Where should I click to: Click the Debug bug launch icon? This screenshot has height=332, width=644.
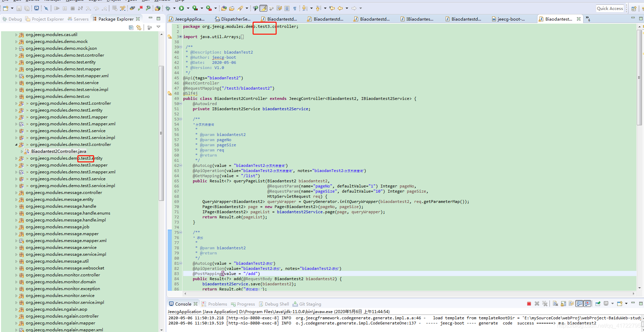168,8
